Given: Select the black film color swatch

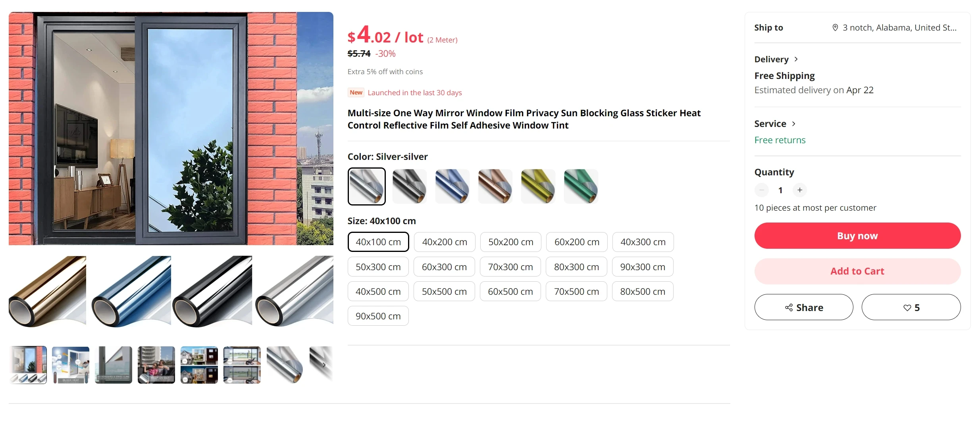Looking at the screenshot, I should pos(410,186).
